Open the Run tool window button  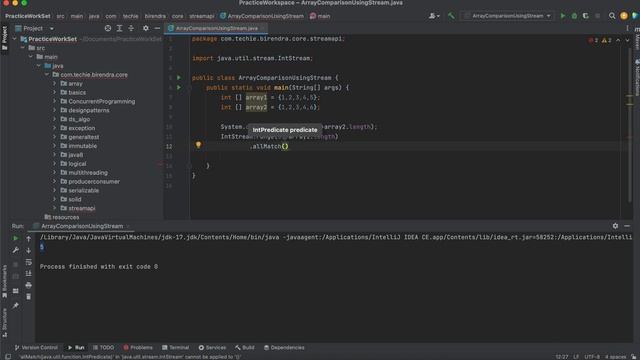click(x=76, y=348)
